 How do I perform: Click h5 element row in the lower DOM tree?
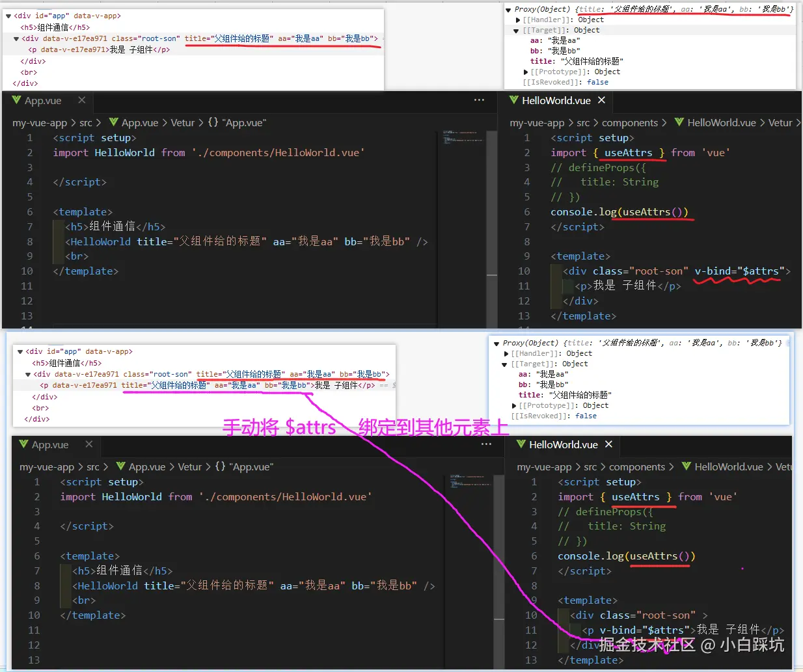[67, 363]
